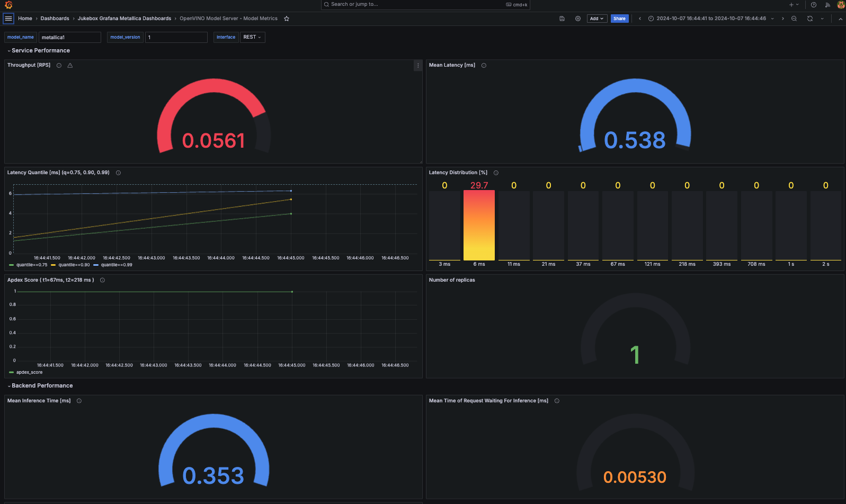846x504 pixels.
Task: Edit the model_name value field
Action: [69, 37]
